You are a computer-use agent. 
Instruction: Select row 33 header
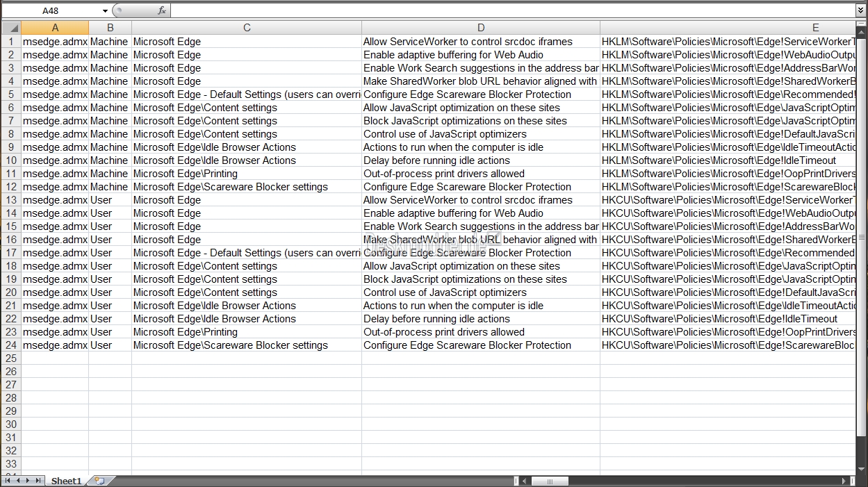[x=10, y=464]
